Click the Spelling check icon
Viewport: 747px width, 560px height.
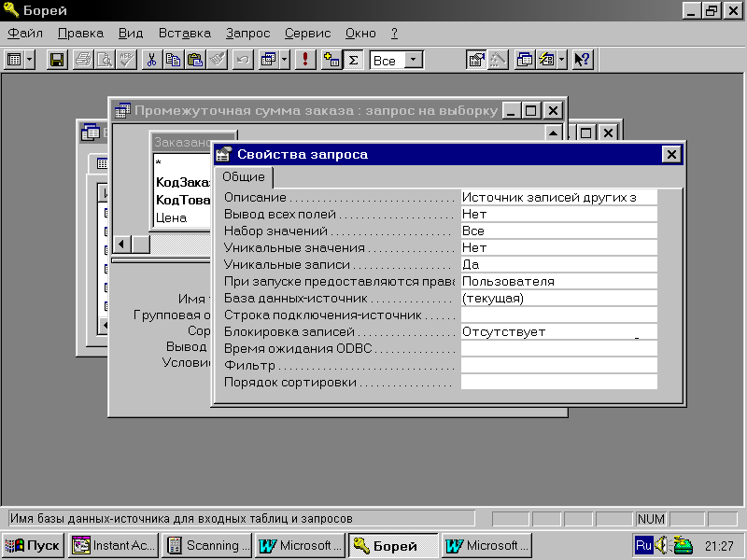coord(126,60)
